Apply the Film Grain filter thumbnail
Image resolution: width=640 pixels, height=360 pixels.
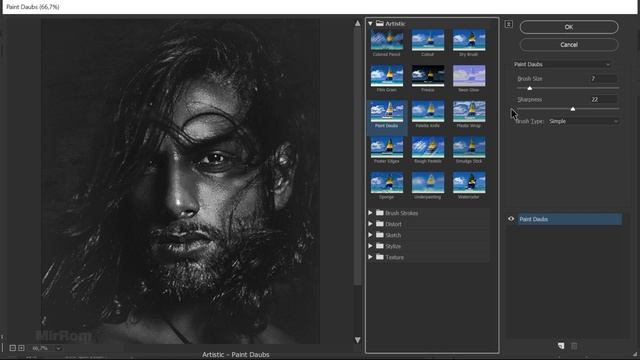pyautogui.click(x=387, y=76)
